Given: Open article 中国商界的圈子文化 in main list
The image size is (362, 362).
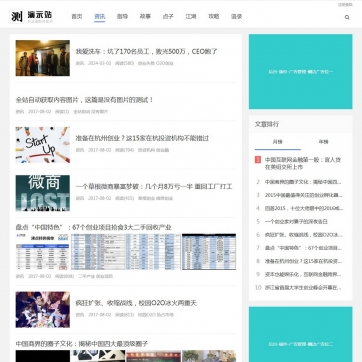Looking at the screenshot, I should pyautogui.click(x=82, y=344).
